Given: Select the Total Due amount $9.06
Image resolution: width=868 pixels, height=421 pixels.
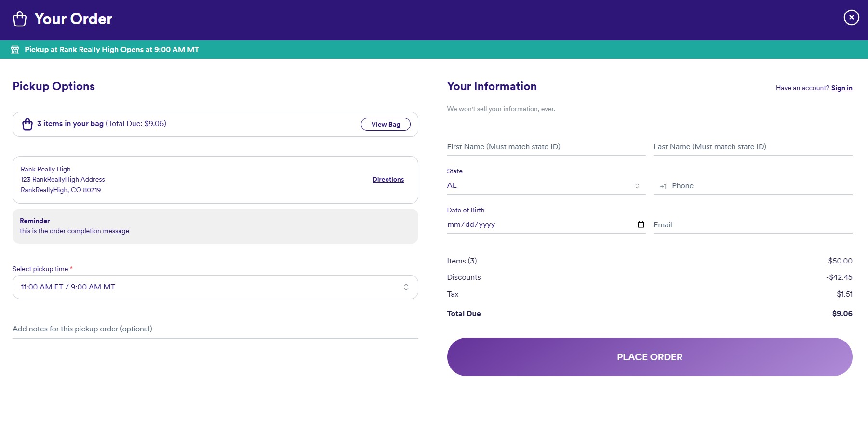Looking at the screenshot, I should tap(842, 314).
